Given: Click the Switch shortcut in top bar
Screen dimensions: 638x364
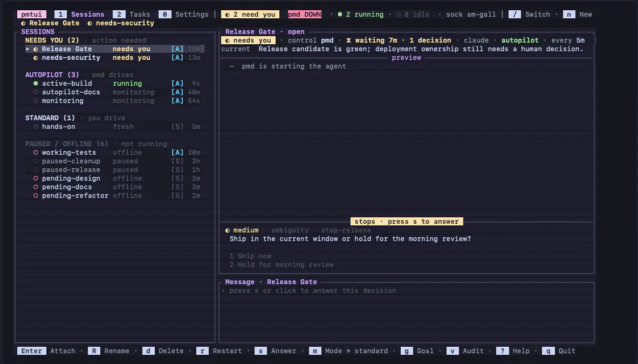Looking at the screenshot, I should click(530, 14).
